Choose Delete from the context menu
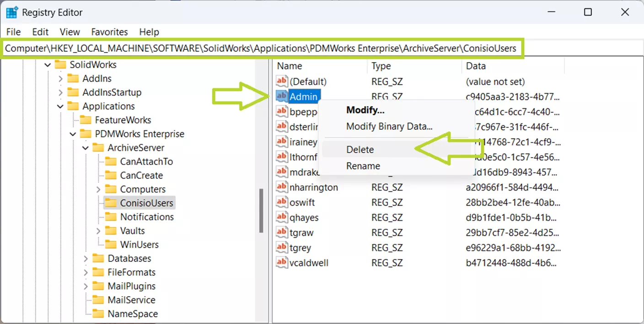The height and width of the screenshot is (324, 644). coord(360,149)
